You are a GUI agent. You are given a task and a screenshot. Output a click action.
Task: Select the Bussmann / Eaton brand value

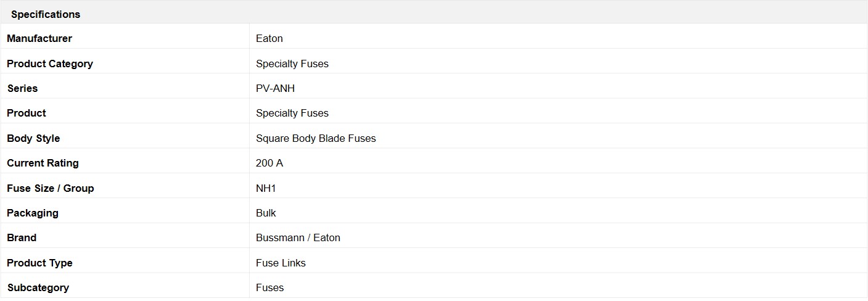click(x=298, y=237)
